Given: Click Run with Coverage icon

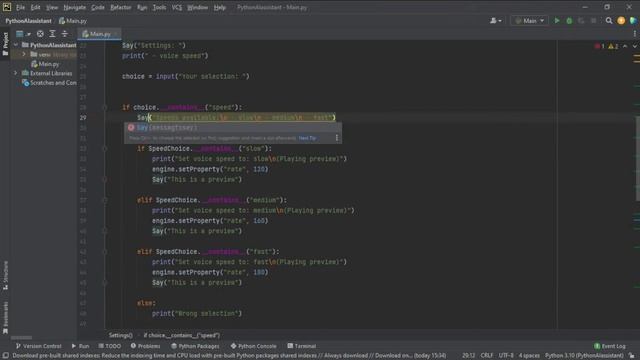Looking at the screenshot, I should [581, 20].
